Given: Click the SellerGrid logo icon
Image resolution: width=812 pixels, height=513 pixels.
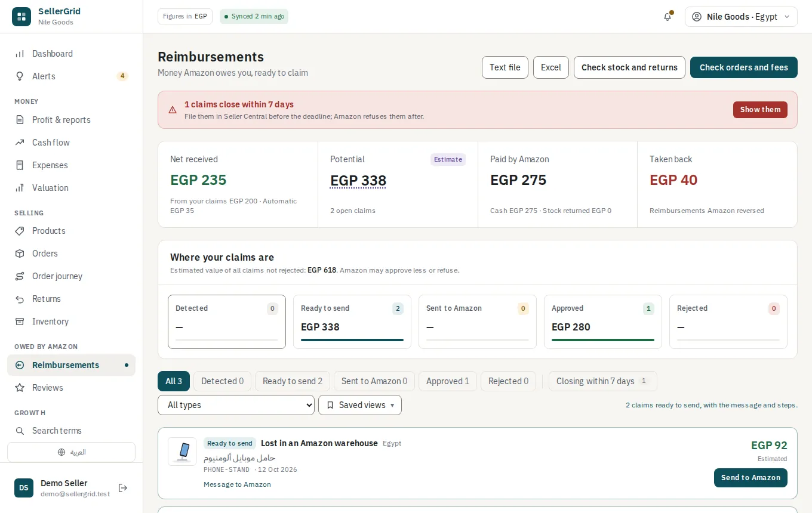Looking at the screenshot, I should pyautogui.click(x=21, y=17).
